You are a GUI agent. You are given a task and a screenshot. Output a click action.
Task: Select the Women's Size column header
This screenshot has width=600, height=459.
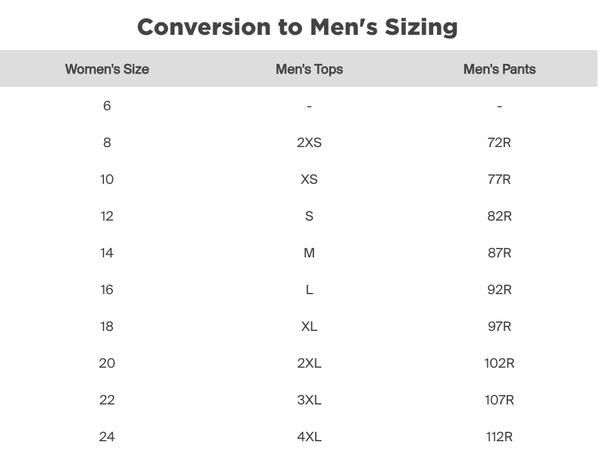pyautogui.click(x=107, y=69)
